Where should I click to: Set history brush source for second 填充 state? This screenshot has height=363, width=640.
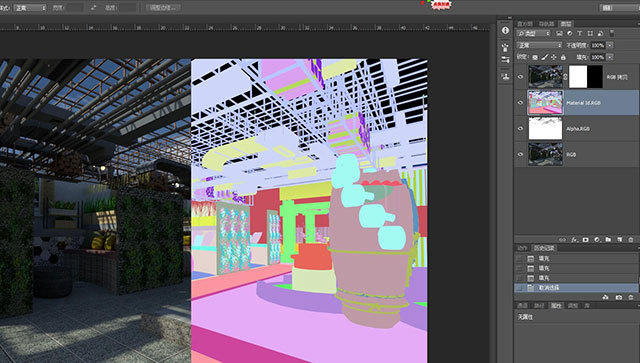click(x=519, y=268)
